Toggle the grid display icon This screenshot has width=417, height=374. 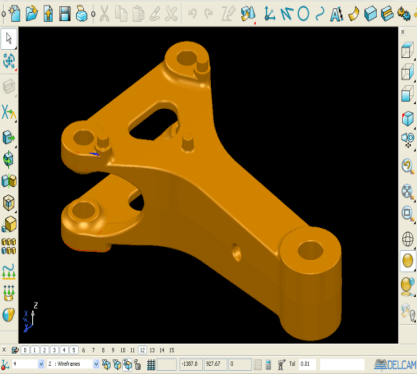[x=151, y=365]
